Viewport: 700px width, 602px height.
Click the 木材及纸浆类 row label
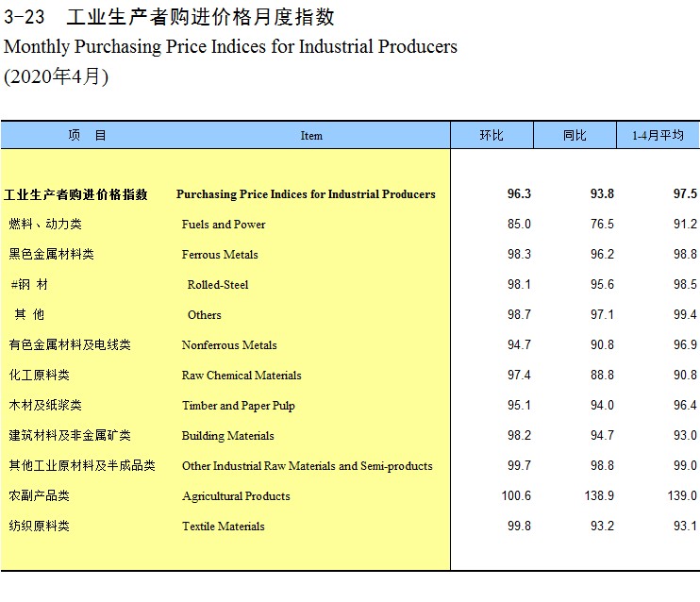pyautogui.click(x=45, y=405)
